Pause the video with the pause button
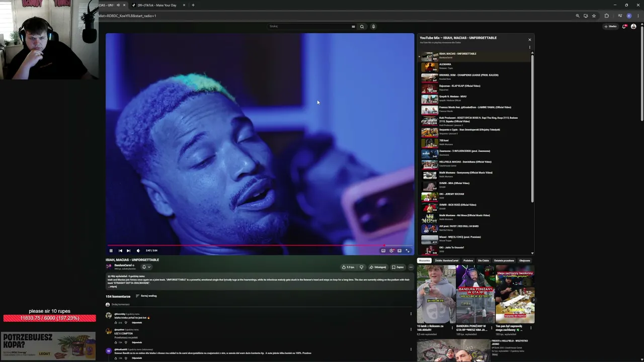Viewport: 644px width, 362px height. pos(111,250)
